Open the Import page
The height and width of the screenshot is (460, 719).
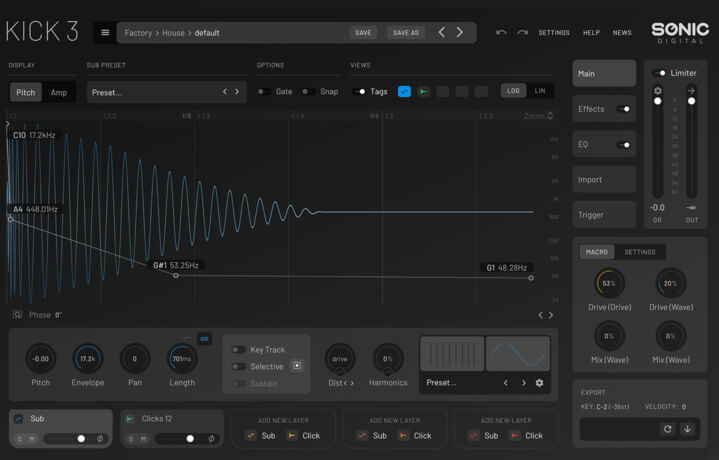pos(604,179)
